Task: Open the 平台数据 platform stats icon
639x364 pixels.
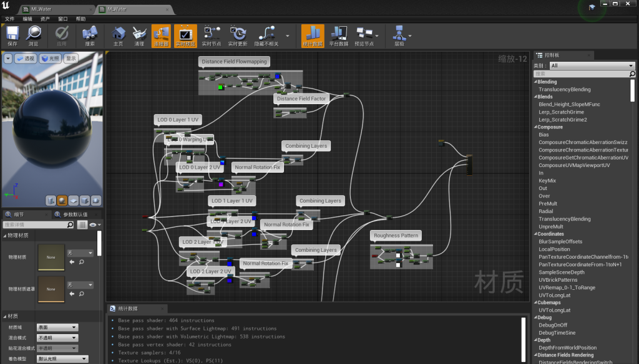Action: point(339,36)
